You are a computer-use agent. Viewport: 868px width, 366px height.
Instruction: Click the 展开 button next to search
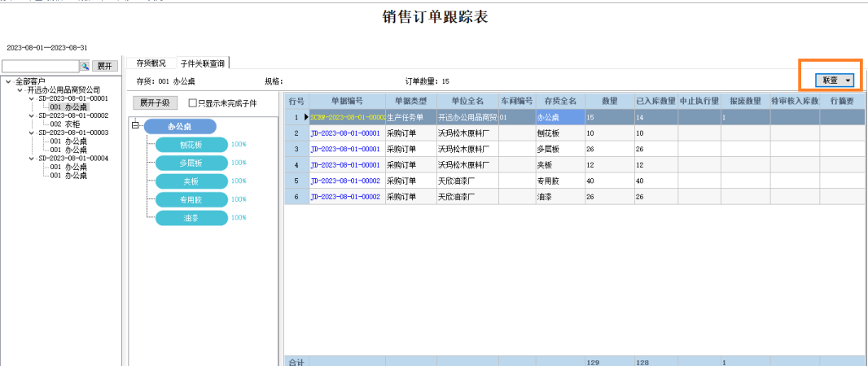(104, 67)
